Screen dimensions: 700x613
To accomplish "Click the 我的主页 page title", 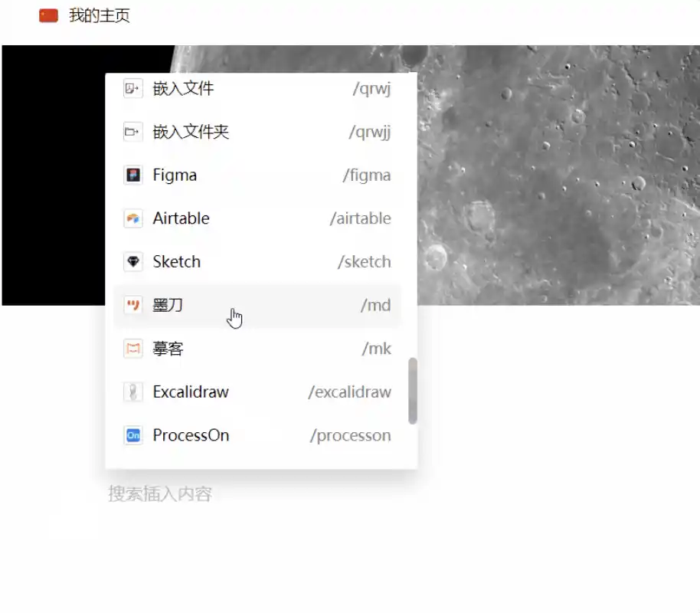I will (100, 15).
